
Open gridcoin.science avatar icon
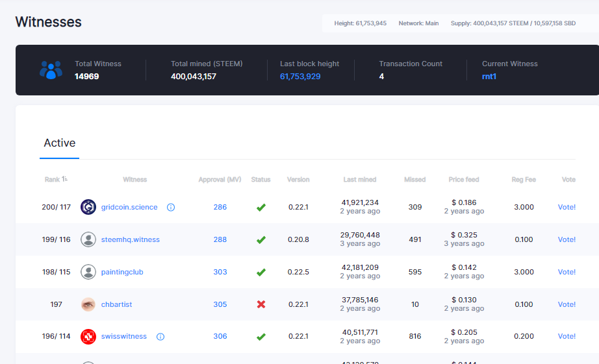(x=88, y=207)
